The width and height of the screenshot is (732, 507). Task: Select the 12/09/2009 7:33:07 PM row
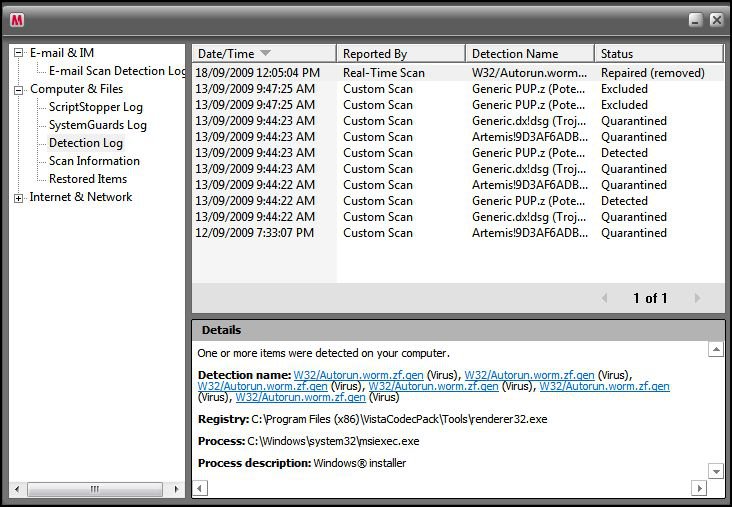[x=458, y=233]
